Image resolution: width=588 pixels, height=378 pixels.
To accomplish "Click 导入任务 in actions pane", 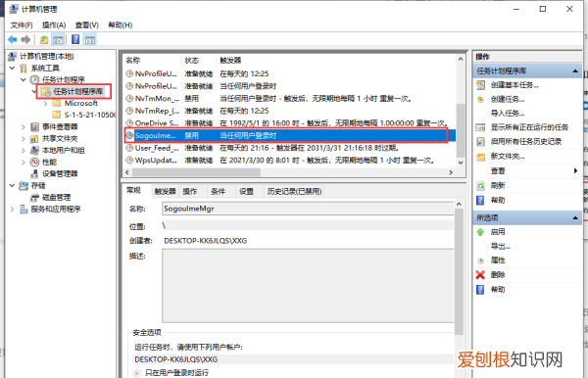I will coord(508,114).
